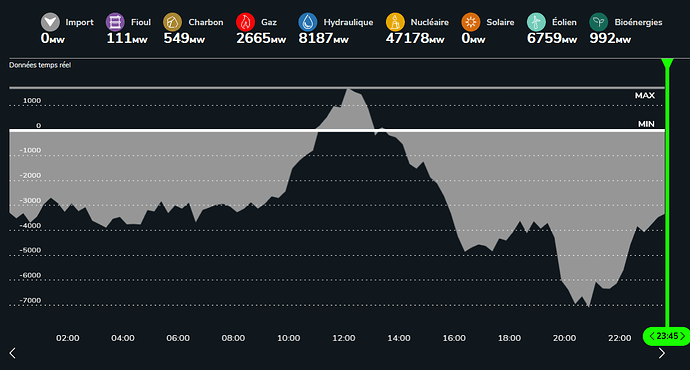Image resolution: width=690 pixels, height=370 pixels.
Task: Click the 8187 MW hydraulic value
Action: point(323,38)
